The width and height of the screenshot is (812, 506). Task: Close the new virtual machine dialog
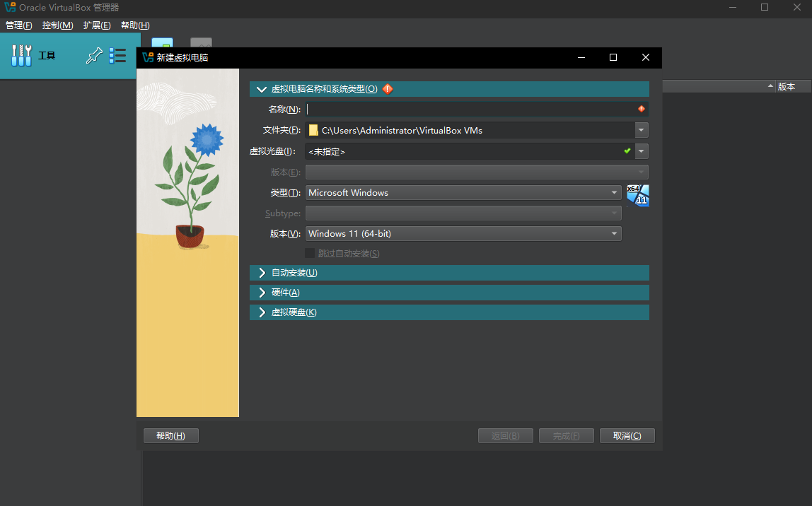(645, 57)
